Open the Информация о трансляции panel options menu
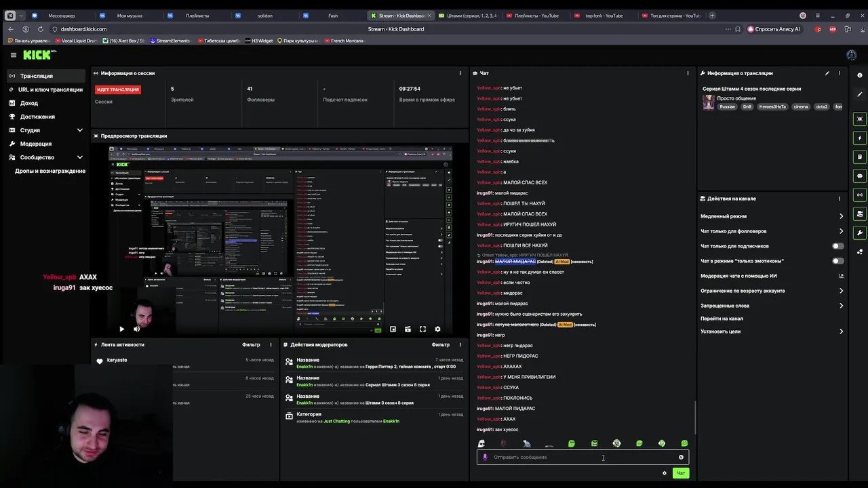The height and width of the screenshot is (488, 868). pos(840,73)
